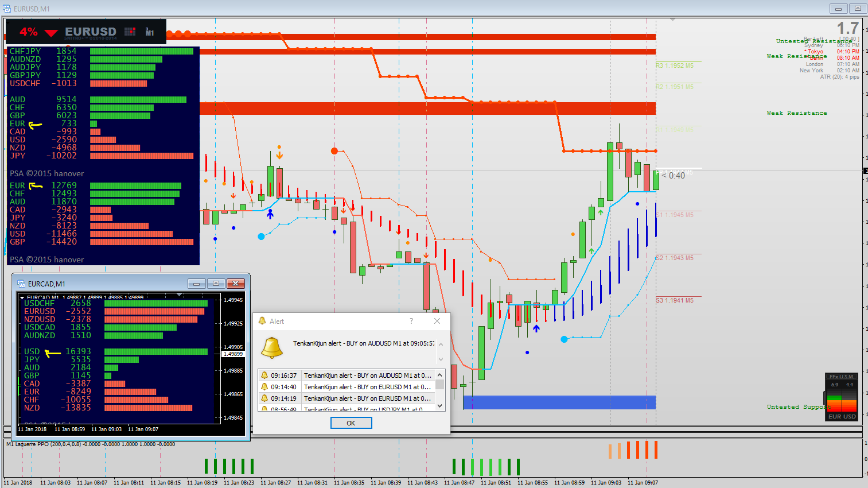The width and height of the screenshot is (868, 488).
Task: Click GBPJPY 1129 strength row
Action: tap(81, 75)
